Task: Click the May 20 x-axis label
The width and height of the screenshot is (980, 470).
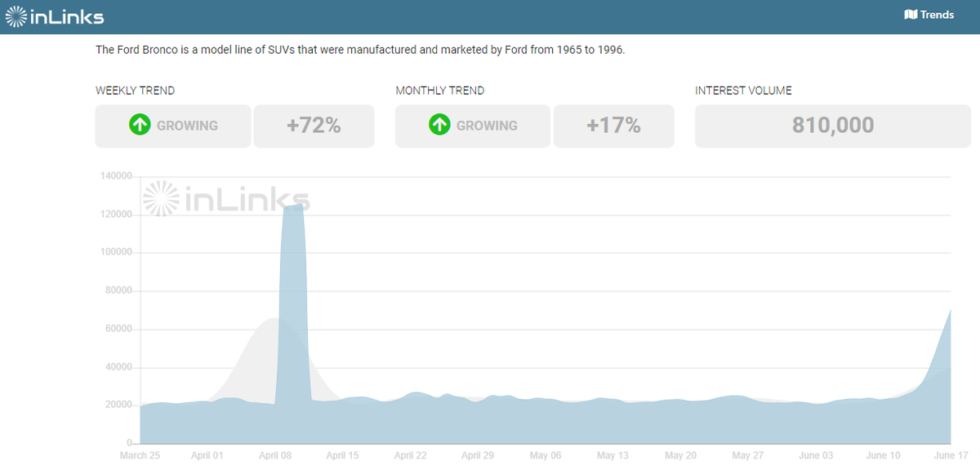Action: [680, 455]
